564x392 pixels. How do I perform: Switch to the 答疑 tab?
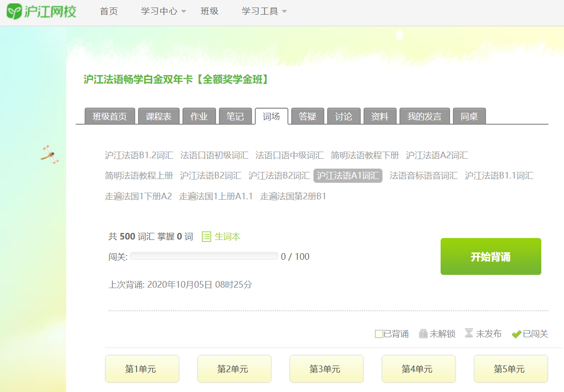(x=307, y=117)
